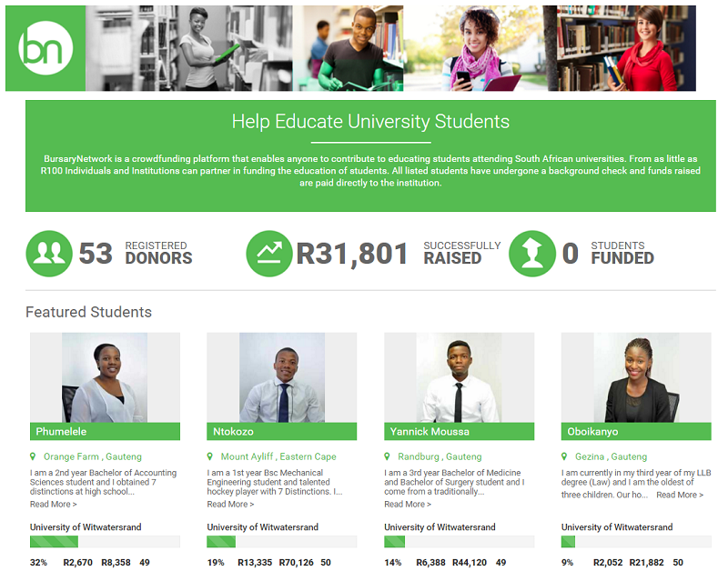Click Read More under Phumelele's description

tap(54, 505)
